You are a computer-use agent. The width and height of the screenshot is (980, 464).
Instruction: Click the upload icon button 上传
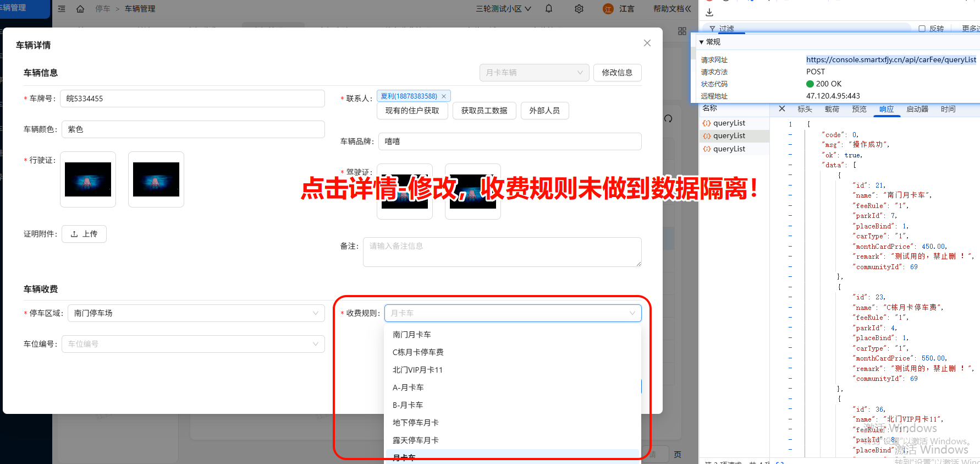(x=84, y=234)
